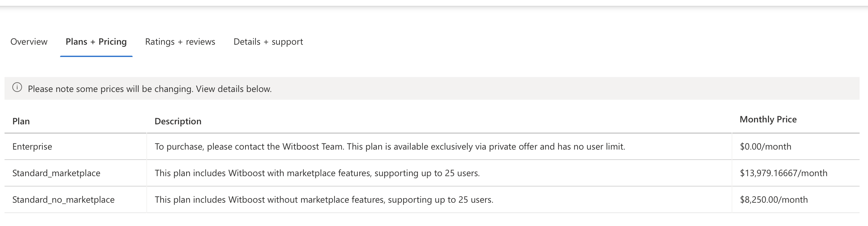Viewport: 868px width, 226px height.
Task: Switch to the Ratings + reviews tab
Action: pos(180,42)
